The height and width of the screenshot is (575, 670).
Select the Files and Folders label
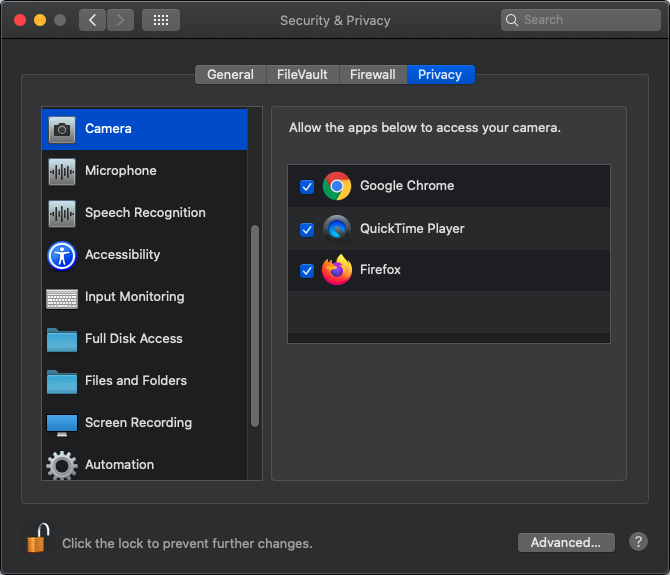pos(136,380)
